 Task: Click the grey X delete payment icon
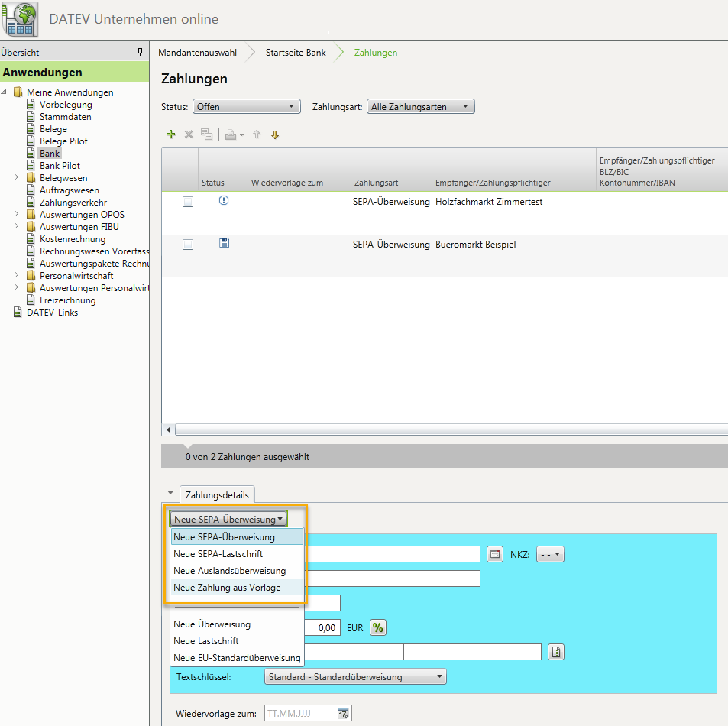tap(189, 135)
